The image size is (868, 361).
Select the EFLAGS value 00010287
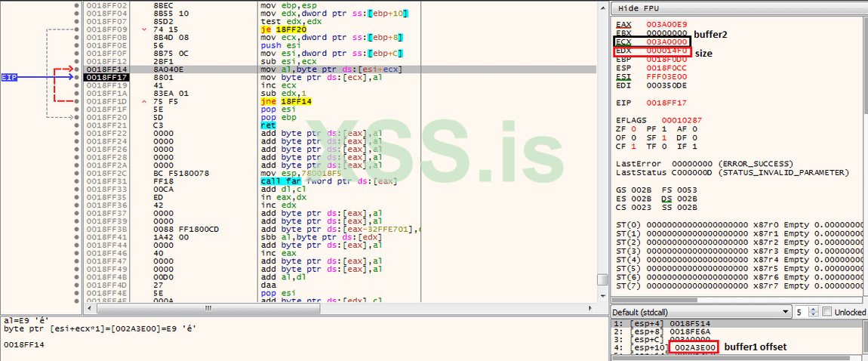click(683, 120)
